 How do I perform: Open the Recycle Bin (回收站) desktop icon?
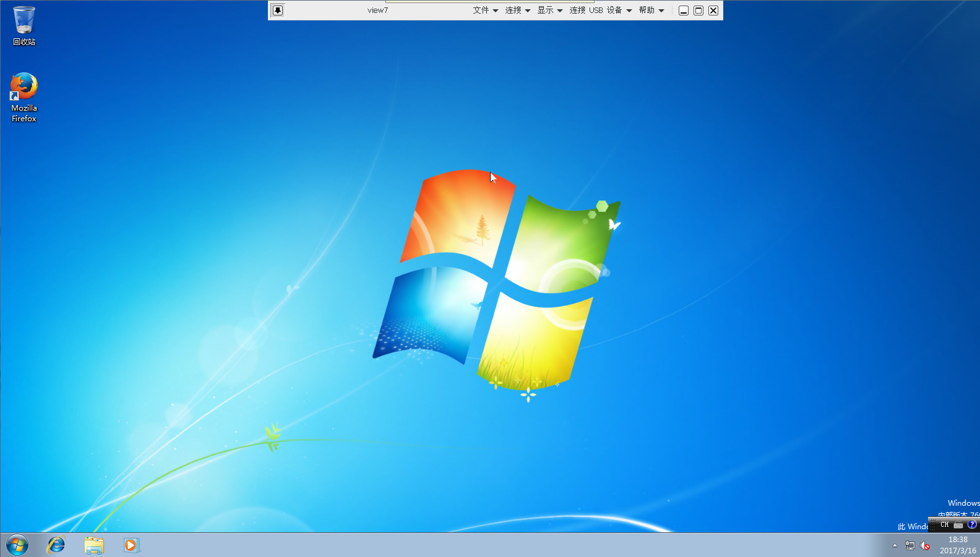tap(24, 26)
